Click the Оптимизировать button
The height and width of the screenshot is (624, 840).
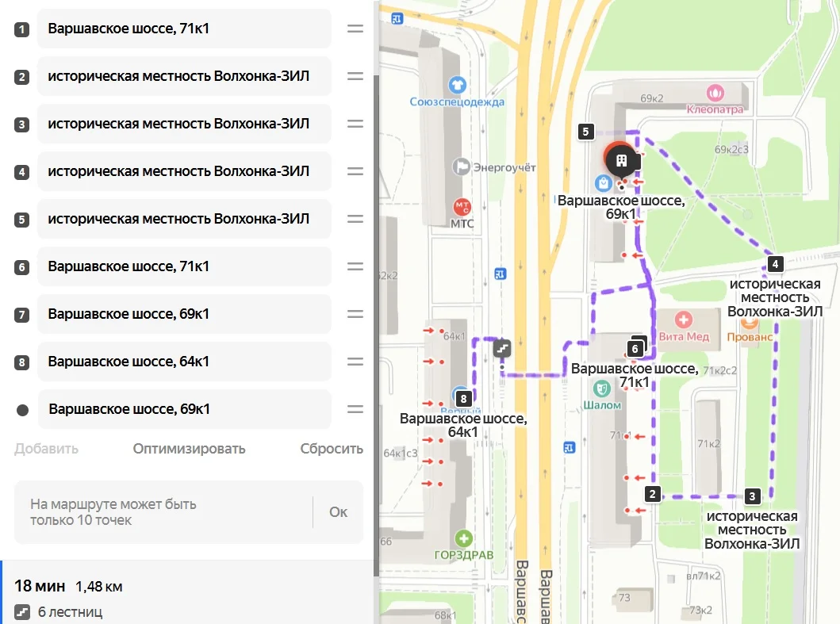189,449
